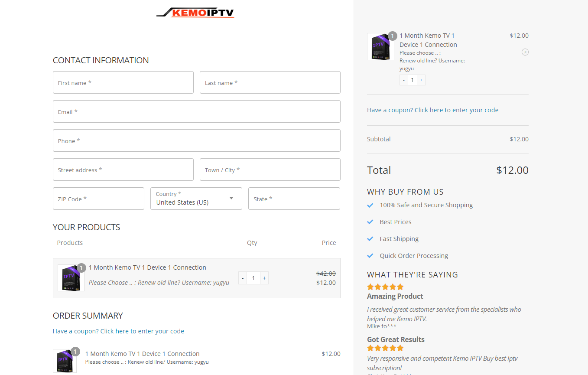Increase quantity with plus button in Your Products
Screen dimensions: 588x375
click(x=264, y=277)
